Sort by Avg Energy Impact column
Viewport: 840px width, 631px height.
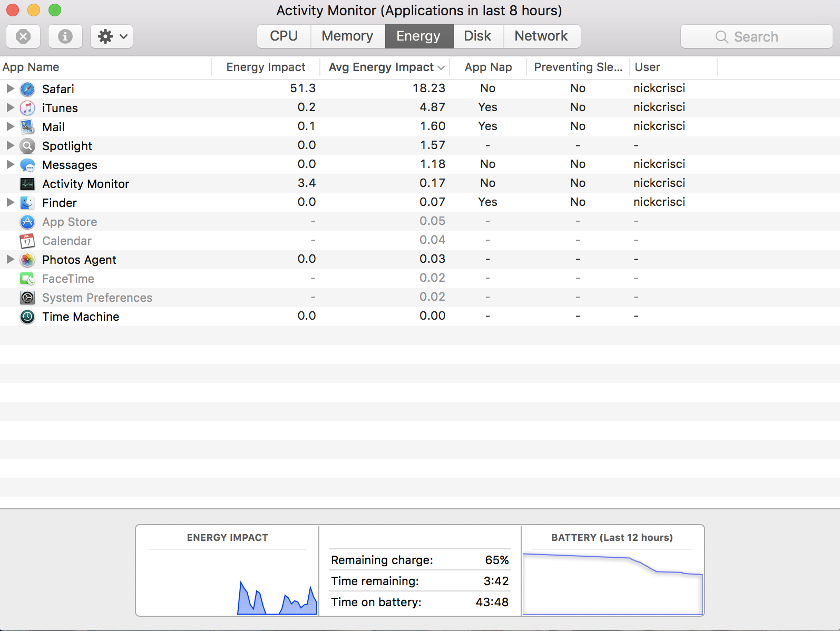(385, 67)
